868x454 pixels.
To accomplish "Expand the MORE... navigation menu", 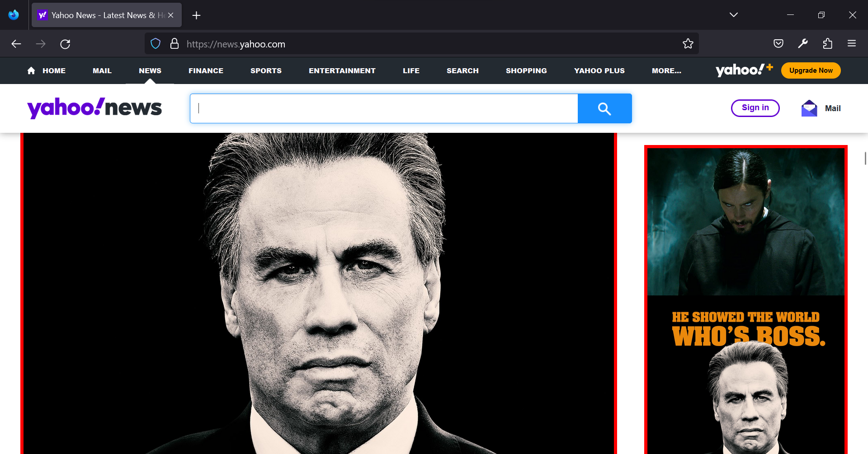I will [666, 70].
